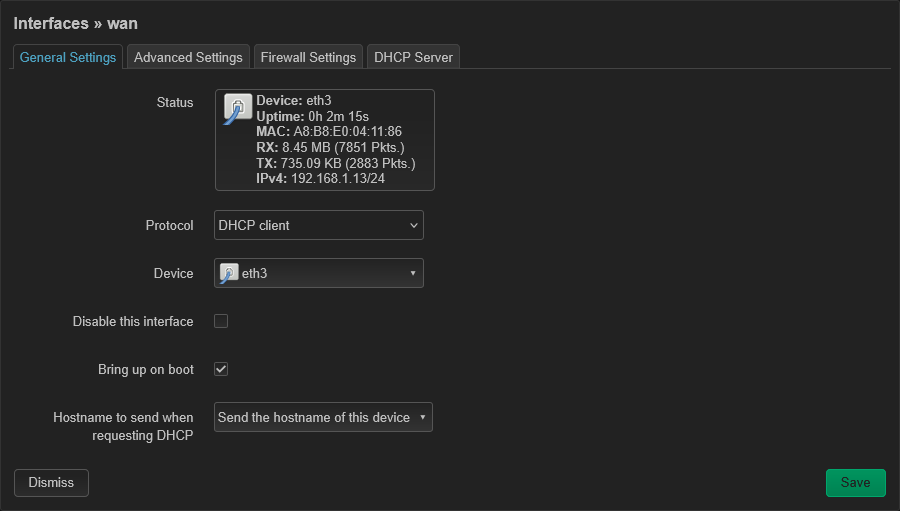
Task: Click the ethernet port icon in Status box
Action: click(238, 109)
